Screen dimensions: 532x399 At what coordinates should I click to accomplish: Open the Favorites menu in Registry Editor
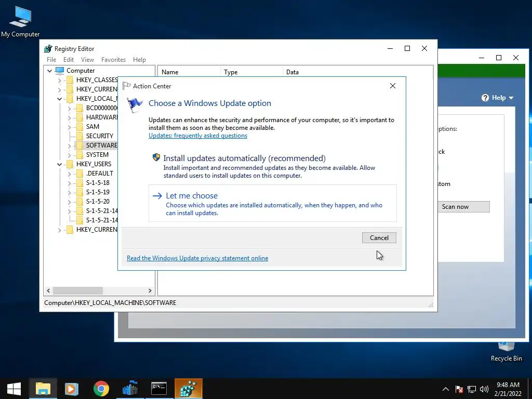pyautogui.click(x=113, y=60)
